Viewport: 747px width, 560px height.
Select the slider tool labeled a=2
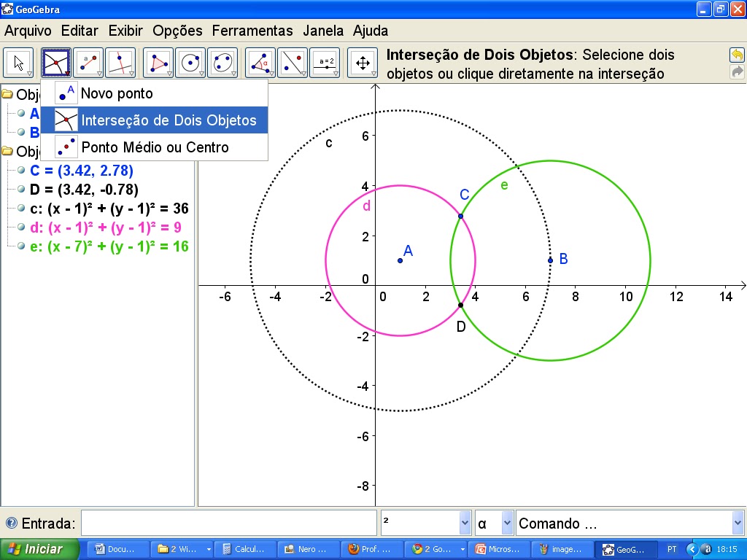[x=324, y=63]
